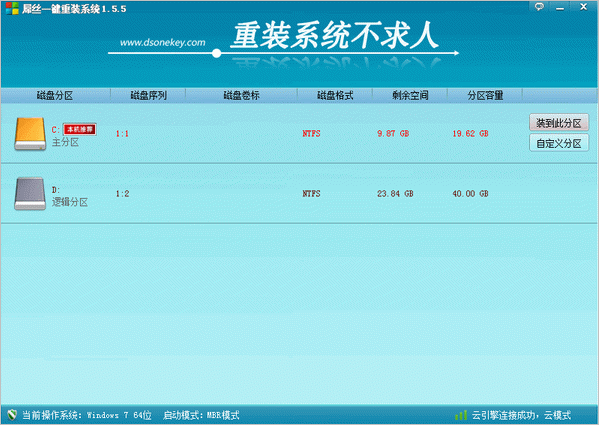Select the D: 逻辑分区 row
Image resolution: width=599 pixels, height=425 pixels.
click(x=299, y=194)
